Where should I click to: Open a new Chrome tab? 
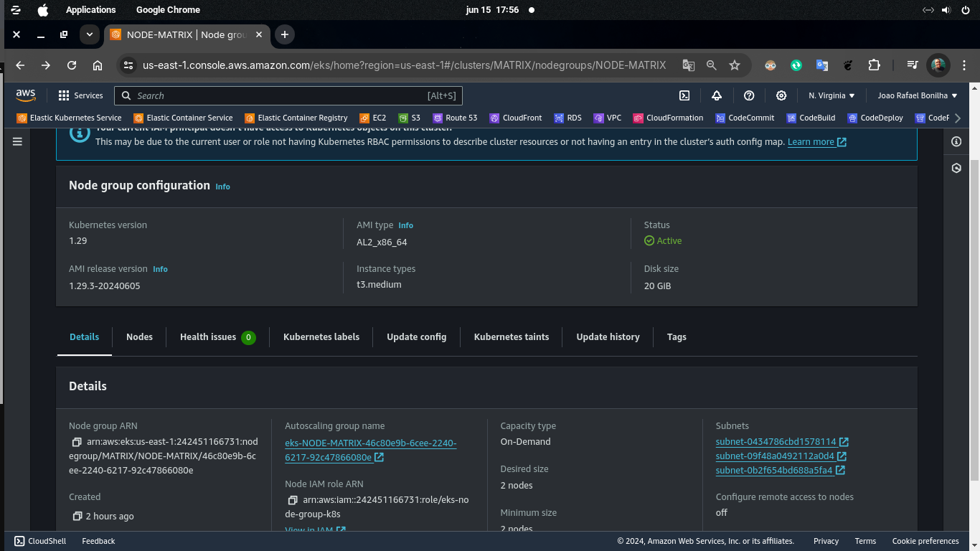click(285, 34)
